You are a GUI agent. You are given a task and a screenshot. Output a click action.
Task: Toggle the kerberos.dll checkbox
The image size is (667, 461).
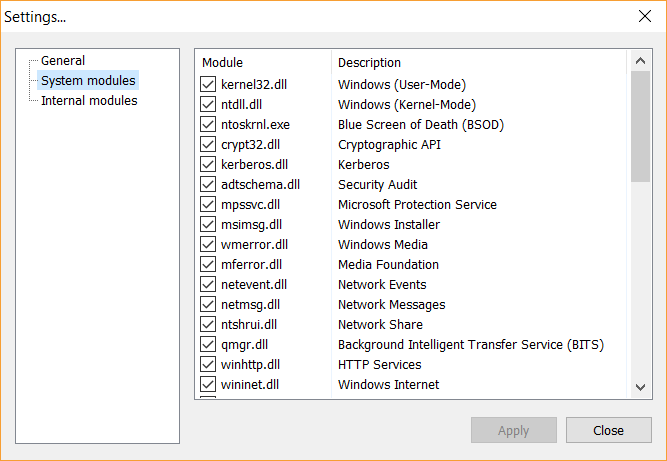(208, 165)
